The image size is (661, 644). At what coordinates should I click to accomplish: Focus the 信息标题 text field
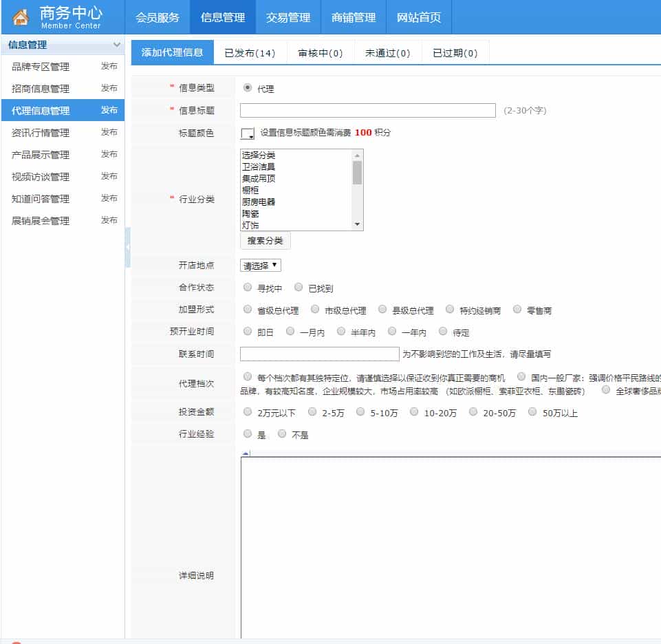tap(367, 110)
